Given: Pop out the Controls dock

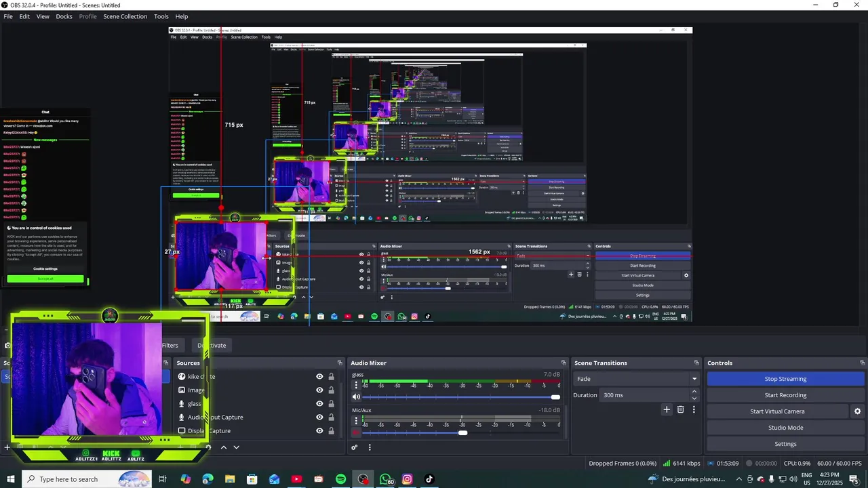Looking at the screenshot, I should point(863,363).
